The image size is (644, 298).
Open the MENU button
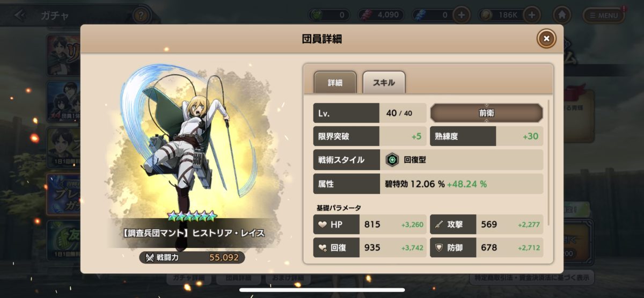604,15
